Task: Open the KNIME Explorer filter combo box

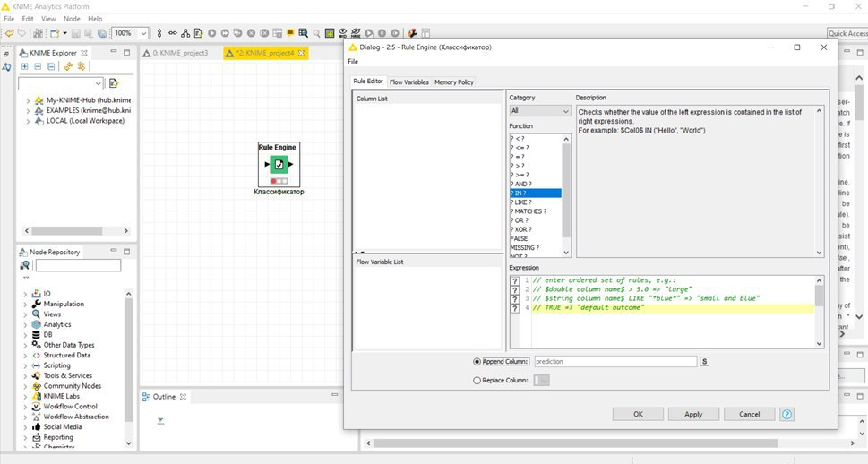Action: (x=61, y=83)
